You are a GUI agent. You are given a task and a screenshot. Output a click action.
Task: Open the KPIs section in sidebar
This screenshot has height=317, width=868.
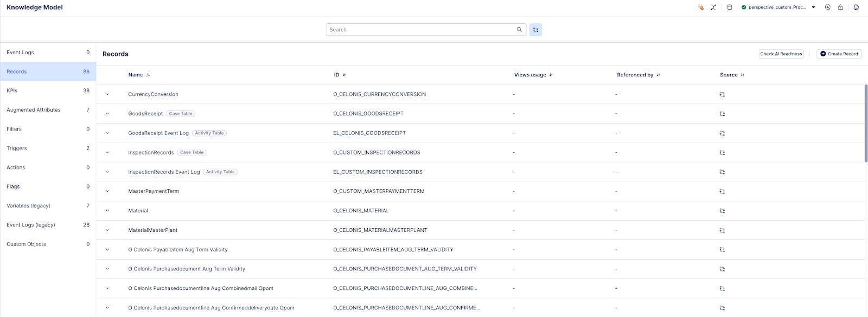click(x=48, y=90)
